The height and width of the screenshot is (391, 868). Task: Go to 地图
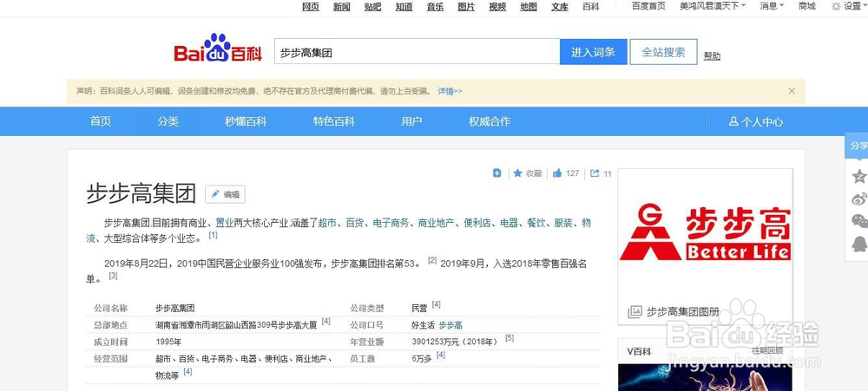(x=529, y=7)
